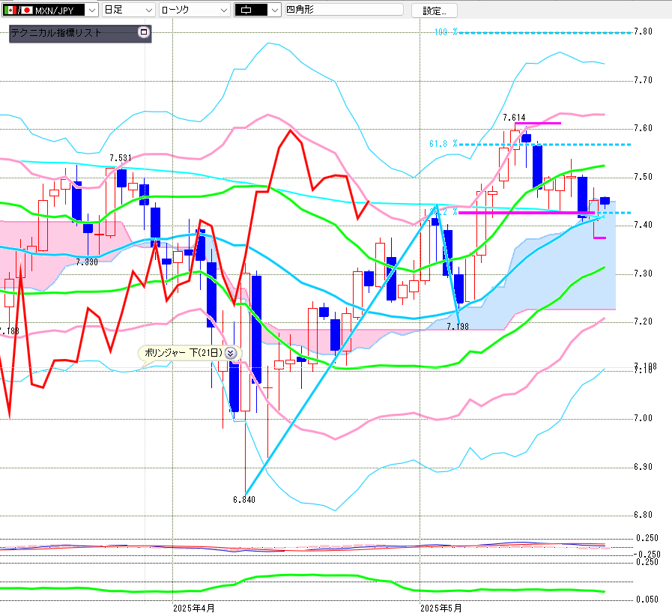Image resolution: width=672 pixels, height=616 pixels.
Task: Click the 設定... button
Action: coord(435,10)
